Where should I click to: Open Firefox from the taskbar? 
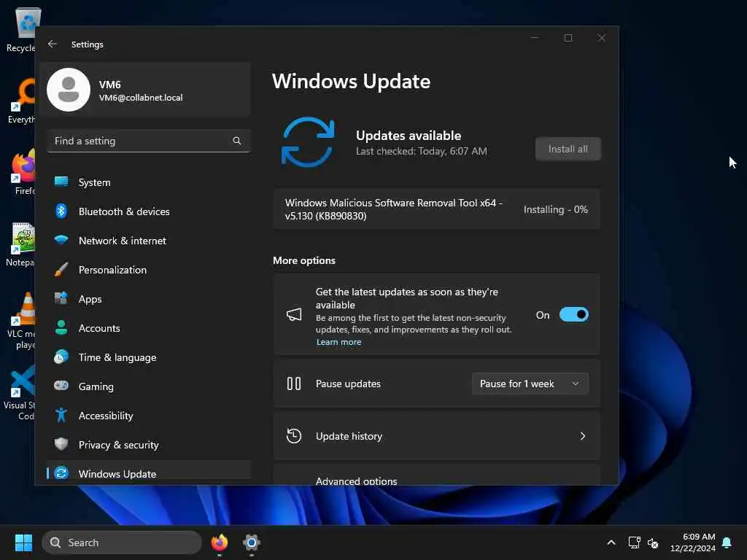tap(219, 542)
